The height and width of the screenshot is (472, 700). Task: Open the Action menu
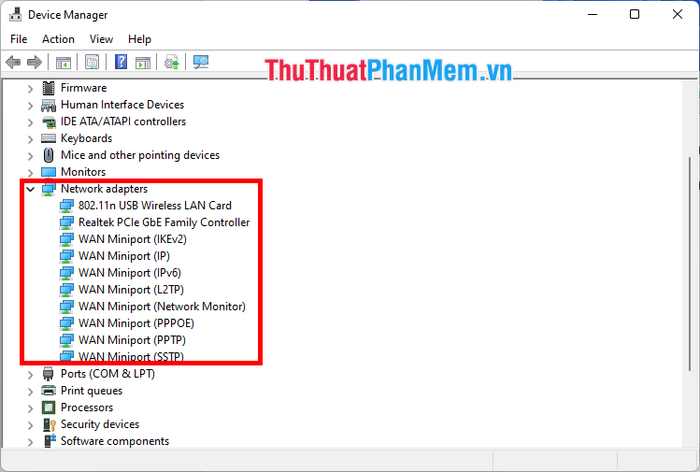(58, 39)
